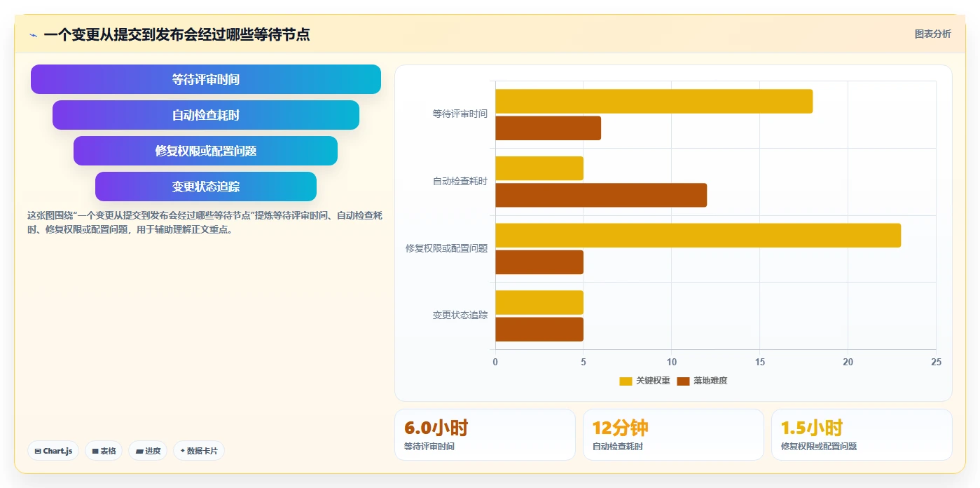Image resolution: width=980 pixels, height=488 pixels.
Task: Click the brown 落地难度 bar for 变更状态追踪
Action: click(539, 330)
